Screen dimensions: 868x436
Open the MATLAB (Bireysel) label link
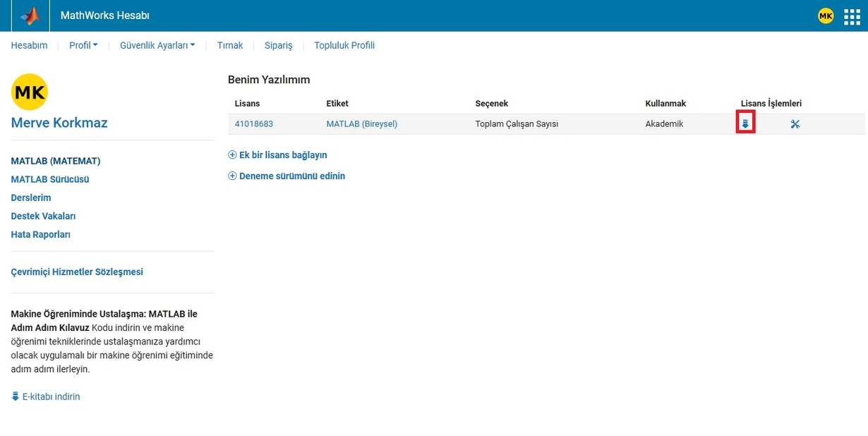[362, 124]
